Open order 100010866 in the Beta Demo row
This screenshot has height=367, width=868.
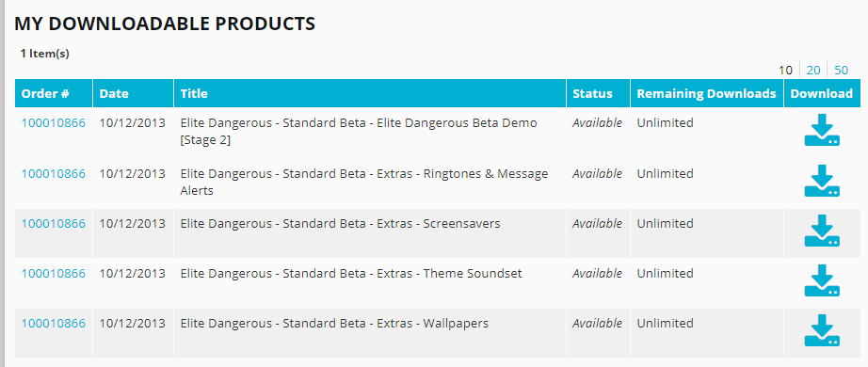coord(53,123)
